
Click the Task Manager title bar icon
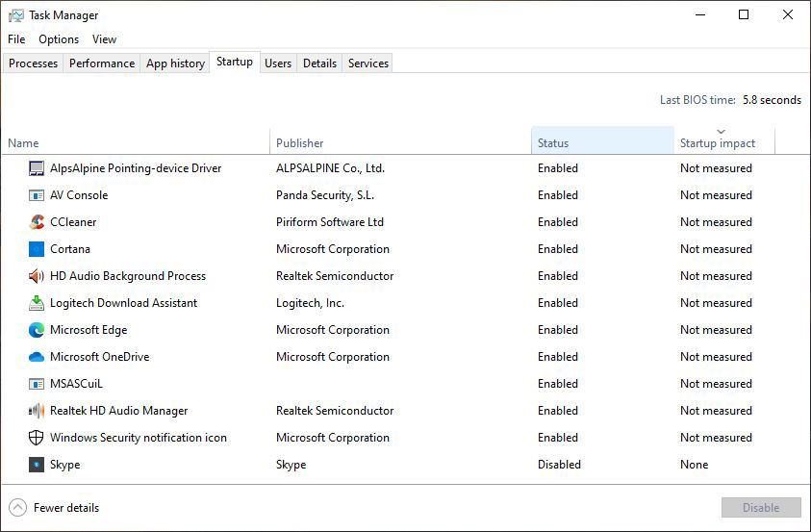coord(16,15)
